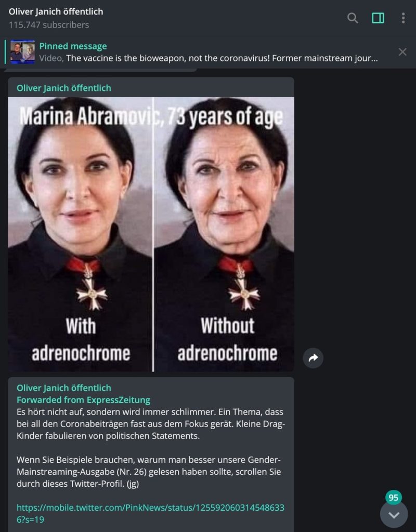The image size is (416, 532).
Task: Toggle the right sidebar panel icon
Action: pos(378,18)
